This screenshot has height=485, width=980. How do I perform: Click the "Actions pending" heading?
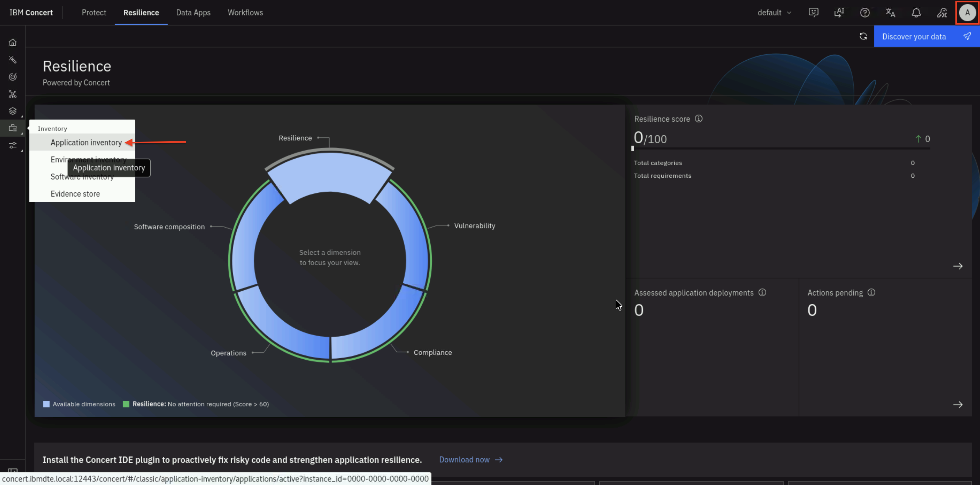pyautogui.click(x=835, y=293)
